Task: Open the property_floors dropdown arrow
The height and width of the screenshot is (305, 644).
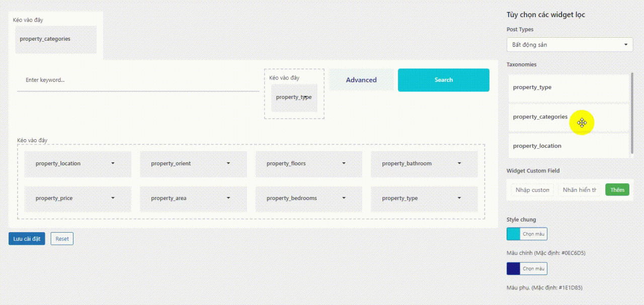Action: coord(344,163)
